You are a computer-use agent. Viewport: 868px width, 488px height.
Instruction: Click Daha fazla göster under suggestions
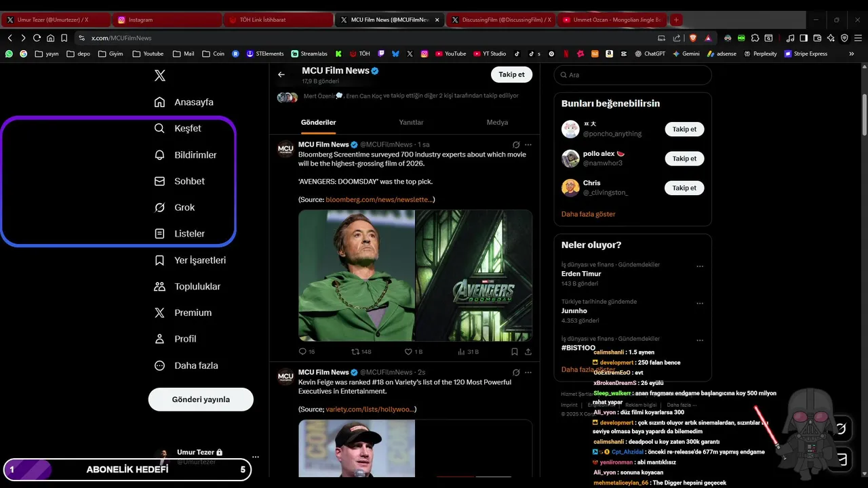tap(588, 214)
